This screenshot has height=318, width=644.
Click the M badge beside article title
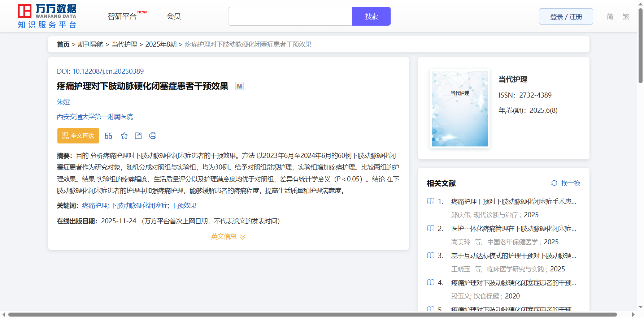pos(239,86)
